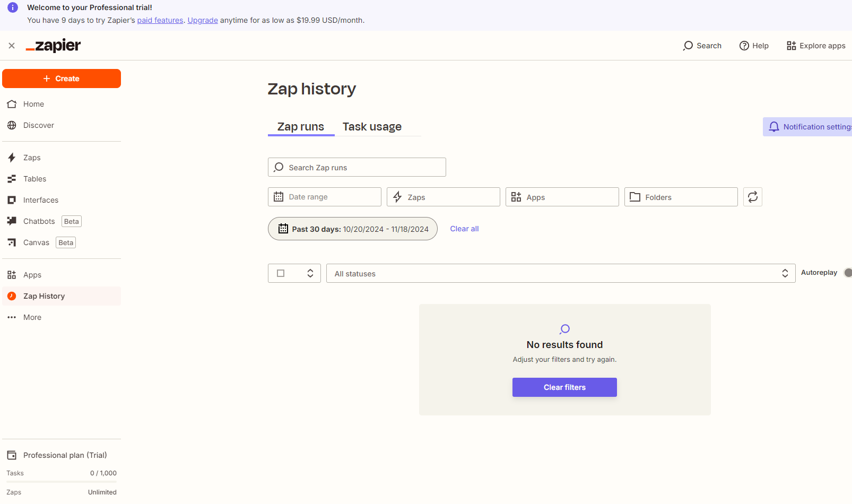The width and height of the screenshot is (852, 504).
Task: Click the Zaps Unlimited value
Action: click(x=102, y=492)
